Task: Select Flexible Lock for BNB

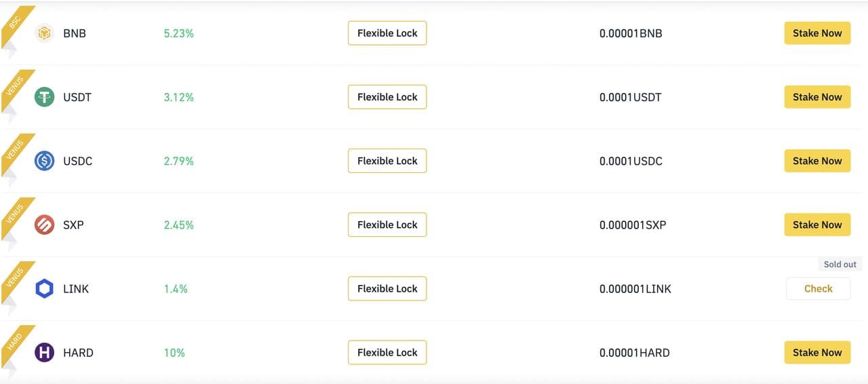Action: coord(387,33)
